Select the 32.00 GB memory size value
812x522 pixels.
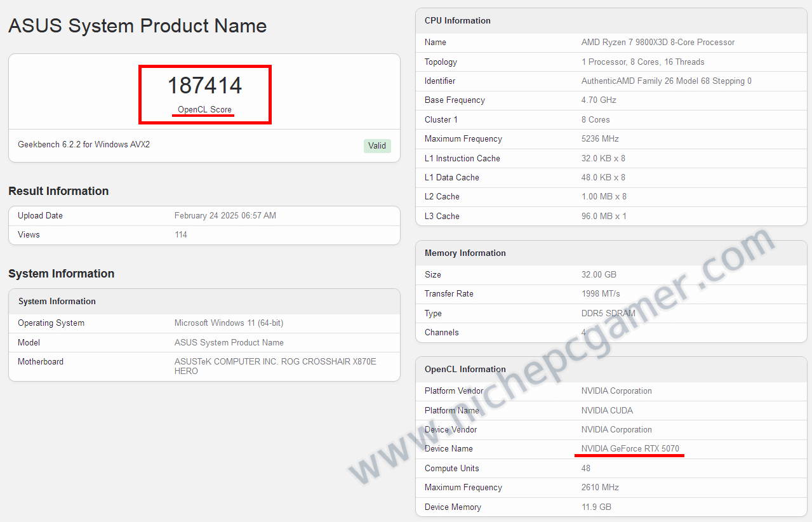[599, 274]
